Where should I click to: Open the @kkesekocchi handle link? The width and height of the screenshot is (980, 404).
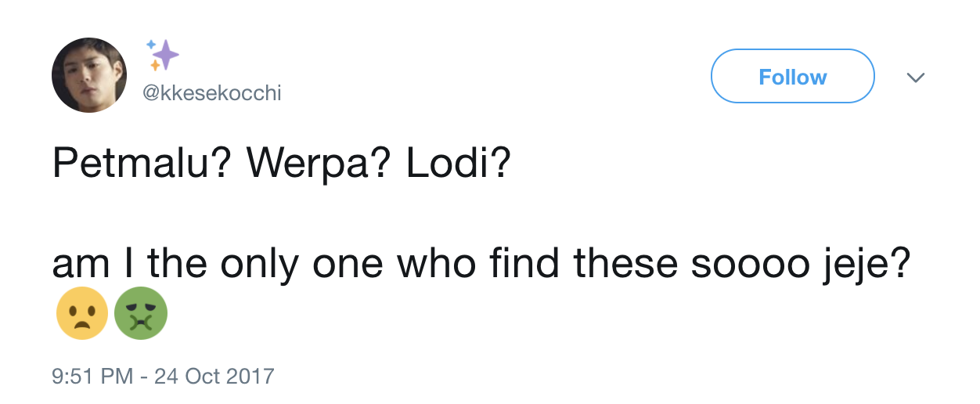(211, 94)
